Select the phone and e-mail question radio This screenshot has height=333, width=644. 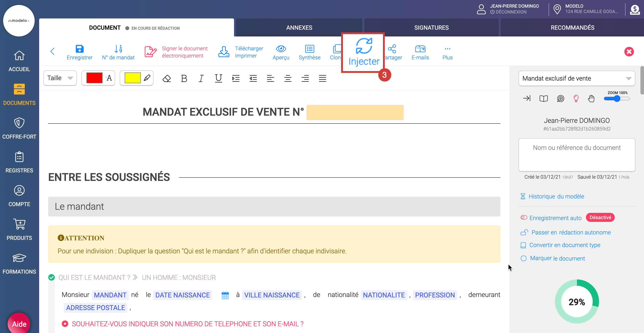(x=65, y=324)
